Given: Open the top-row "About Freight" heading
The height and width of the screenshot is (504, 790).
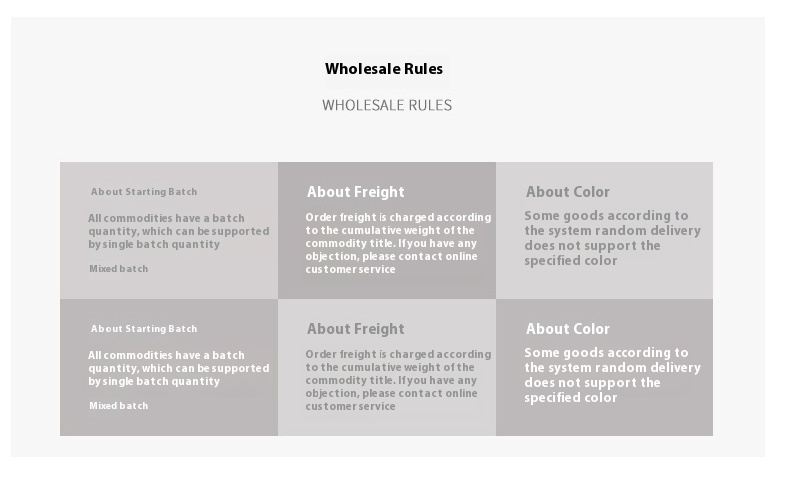Looking at the screenshot, I should 355,192.
